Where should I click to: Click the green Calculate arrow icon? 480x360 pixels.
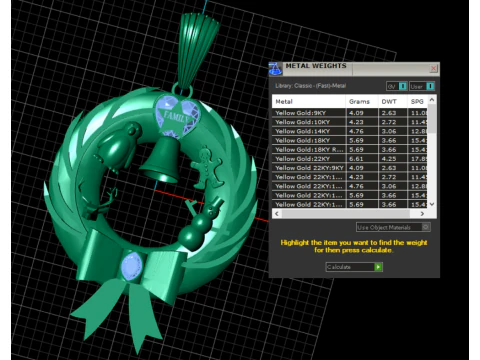[378, 267]
